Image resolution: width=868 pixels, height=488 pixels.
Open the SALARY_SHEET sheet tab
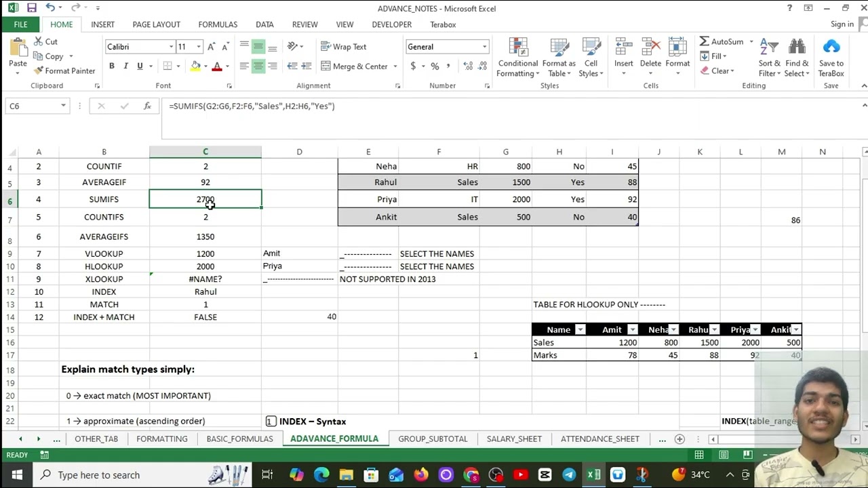pos(514,439)
